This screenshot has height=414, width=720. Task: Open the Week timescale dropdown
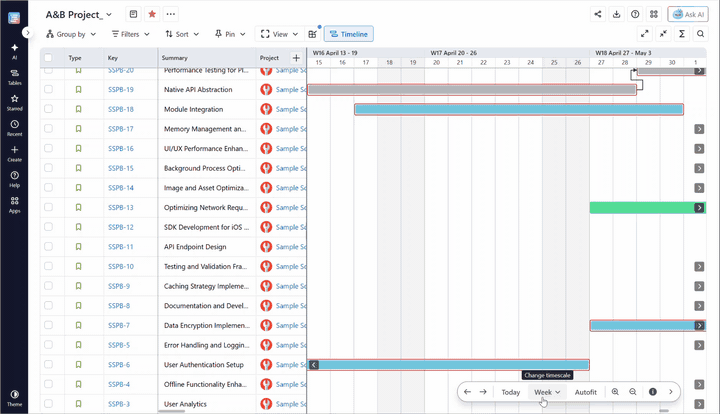coord(547,392)
